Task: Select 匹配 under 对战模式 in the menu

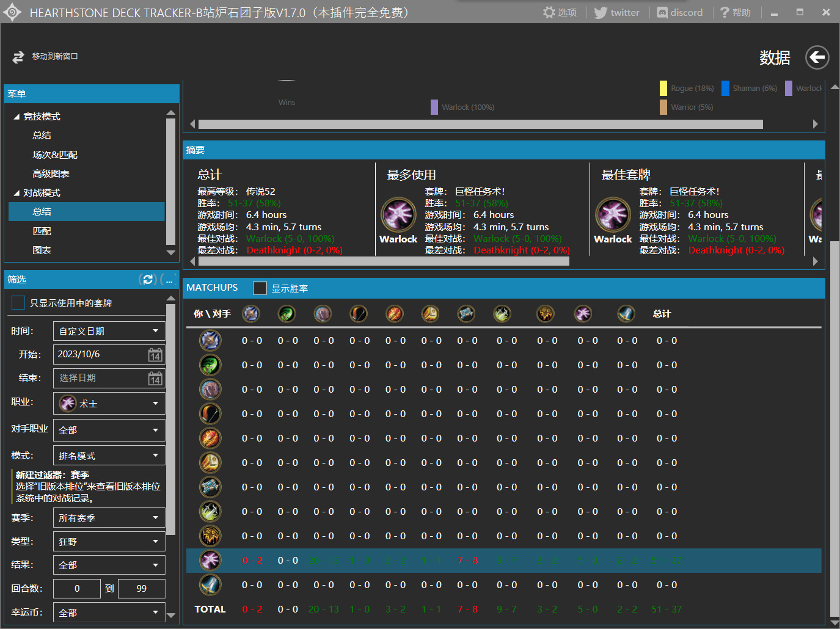Action: [42, 231]
